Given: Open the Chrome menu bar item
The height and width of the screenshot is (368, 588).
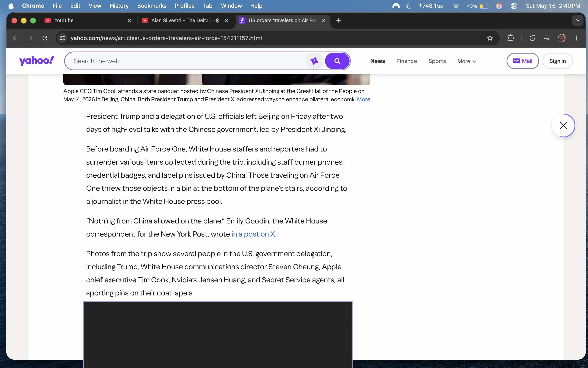Looking at the screenshot, I should point(33,6).
